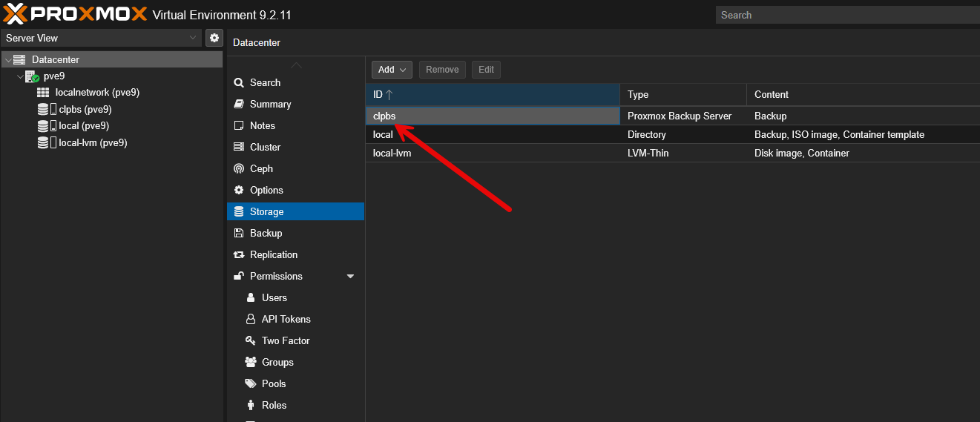This screenshot has width=980, height=422.
Task: Click the Cluster server icon
Action: [239, 147]
